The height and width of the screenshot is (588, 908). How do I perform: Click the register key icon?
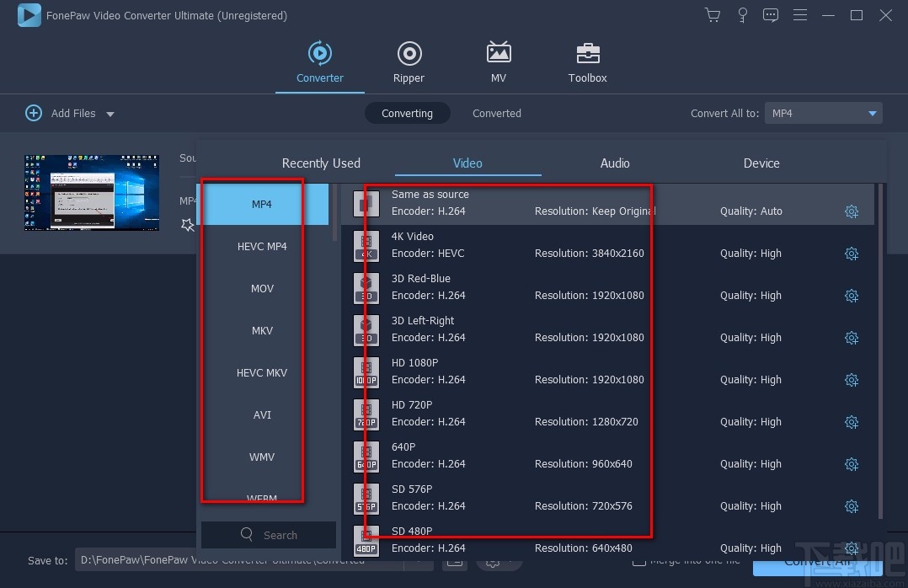click(x=742, y=15)
